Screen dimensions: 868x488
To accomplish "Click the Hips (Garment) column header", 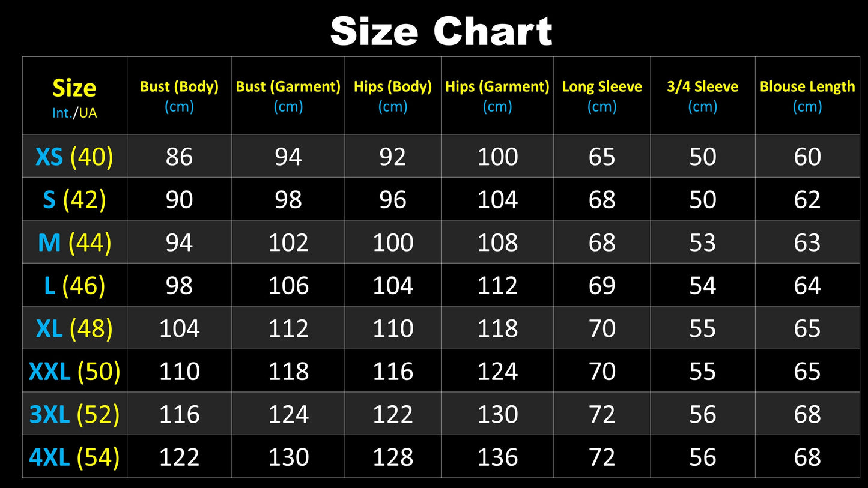I will [x=497, y=95].
